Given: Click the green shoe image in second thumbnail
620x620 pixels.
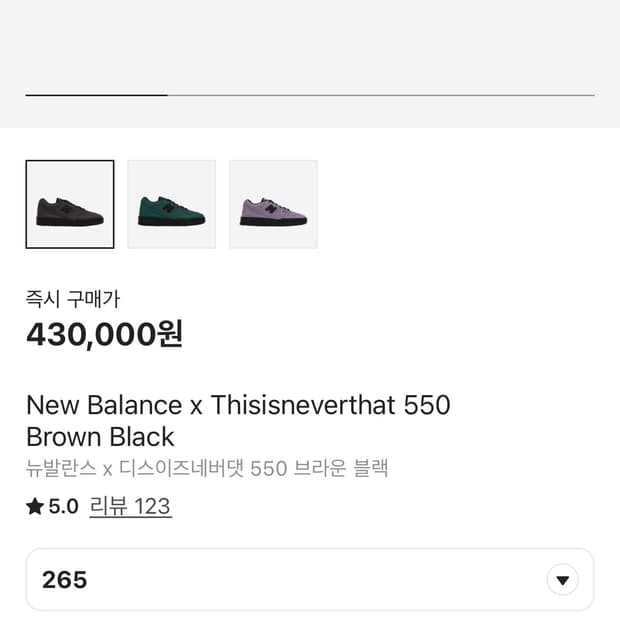Looking at the screenshot, I should tap(172, 212).
